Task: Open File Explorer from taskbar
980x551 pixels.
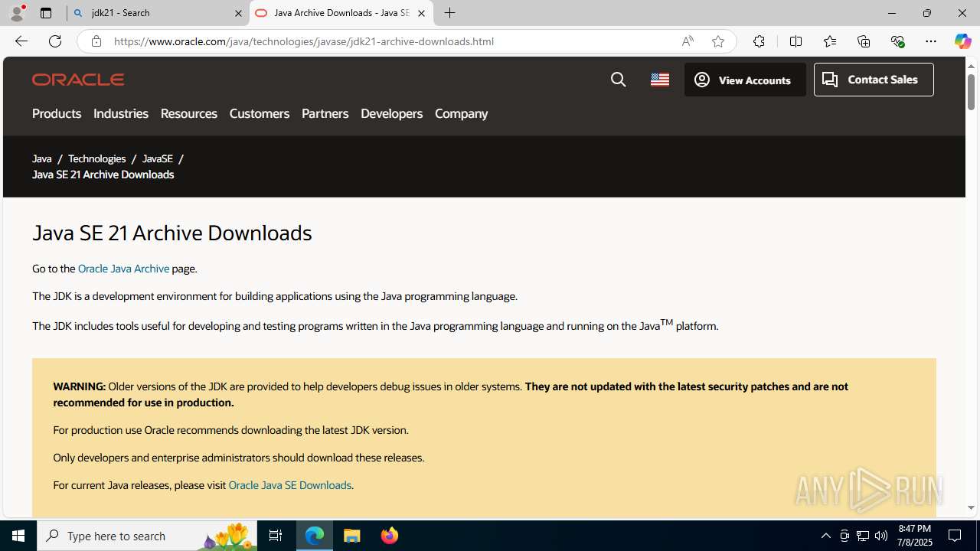Action: pyautogui.click(x=352, y=536)
